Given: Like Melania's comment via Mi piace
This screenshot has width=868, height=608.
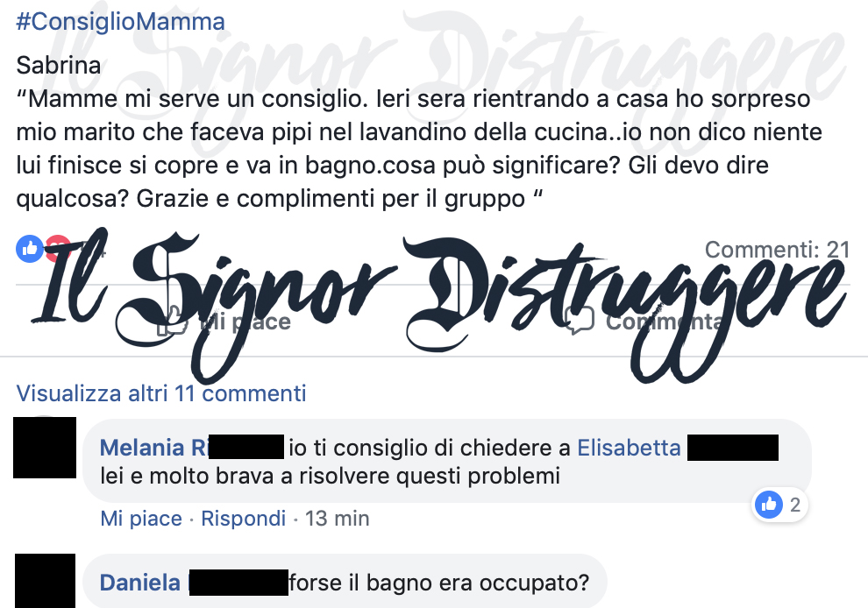Looking at the screenshot, I should point(141,519).
